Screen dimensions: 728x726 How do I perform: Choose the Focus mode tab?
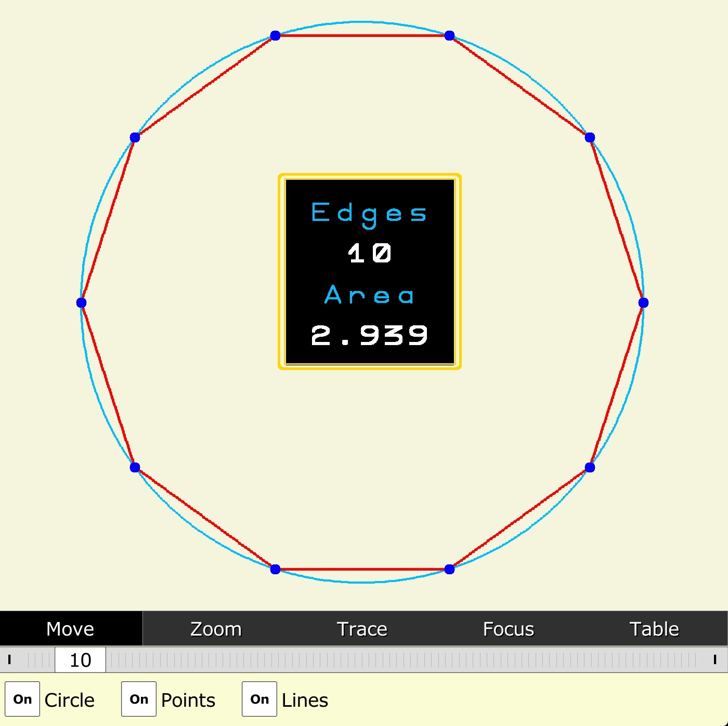(508, 629)
